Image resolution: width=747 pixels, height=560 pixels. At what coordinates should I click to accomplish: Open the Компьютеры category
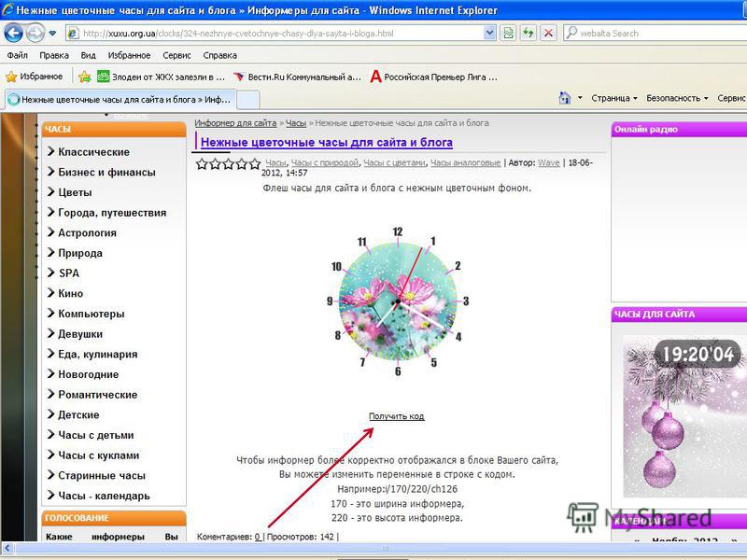point(91,314)
